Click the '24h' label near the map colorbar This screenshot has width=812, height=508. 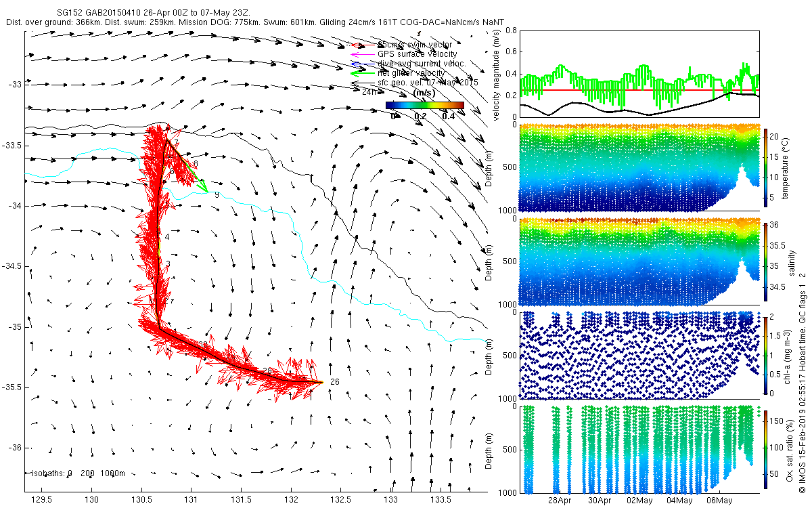(x=369, y=91)
